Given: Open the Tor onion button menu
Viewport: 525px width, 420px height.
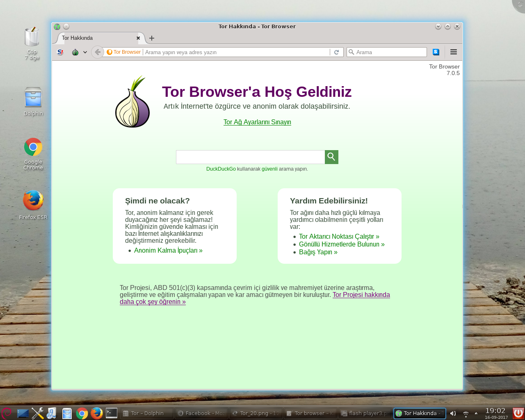Looking at the screenshot, I should (75, 52).
